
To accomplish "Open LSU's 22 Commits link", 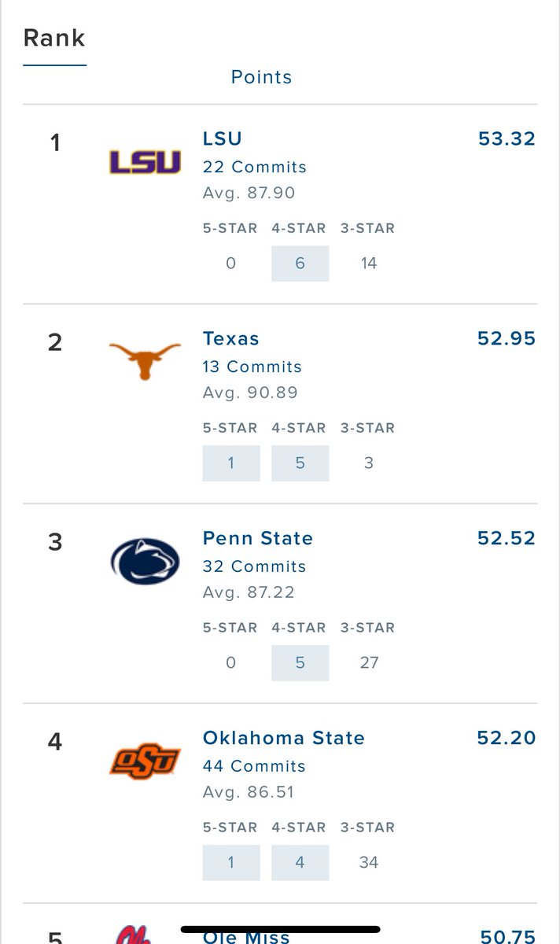I will pos(255,167).
